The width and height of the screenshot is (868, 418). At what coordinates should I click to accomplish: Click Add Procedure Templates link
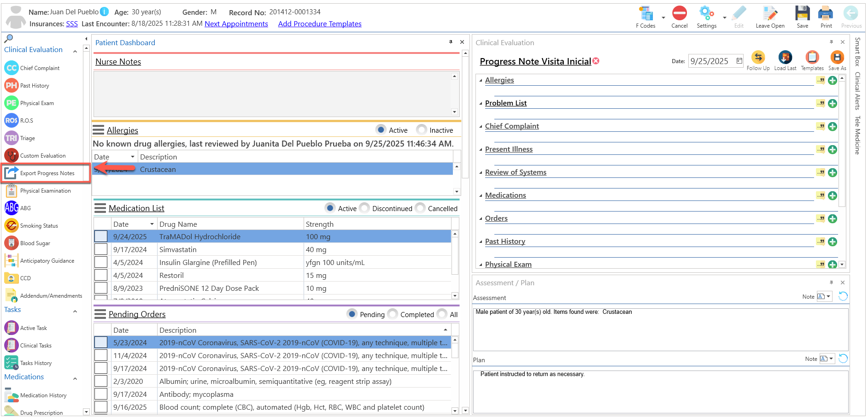point(320,24)
